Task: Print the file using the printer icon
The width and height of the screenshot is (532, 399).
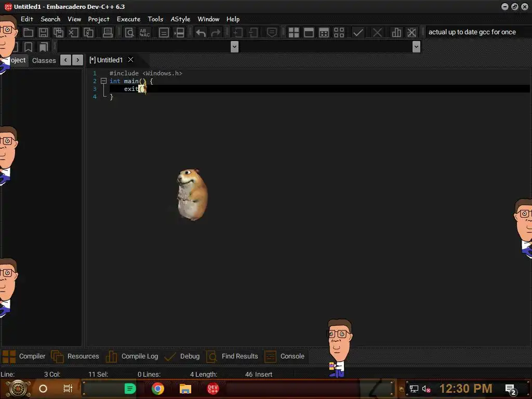Action: pos(108,33)
